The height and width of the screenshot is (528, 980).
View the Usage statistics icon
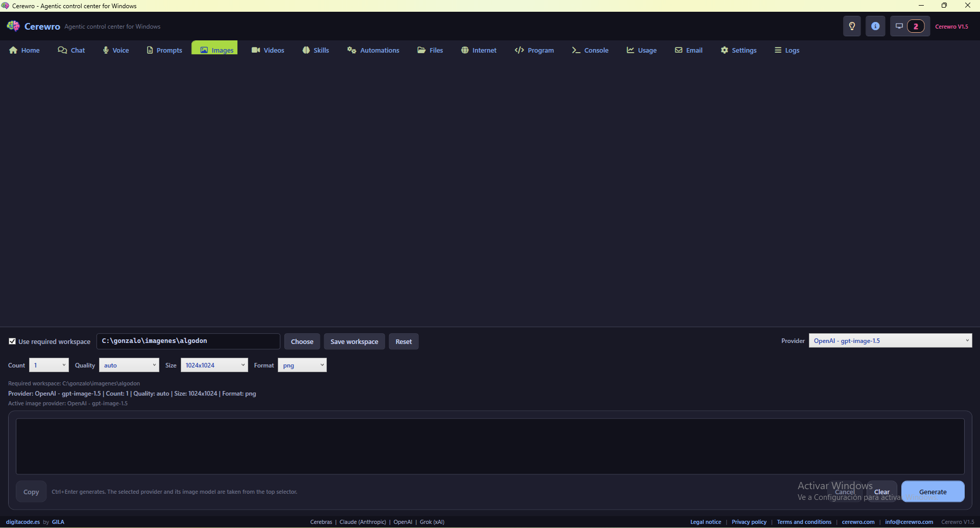[x=630, y=50]
